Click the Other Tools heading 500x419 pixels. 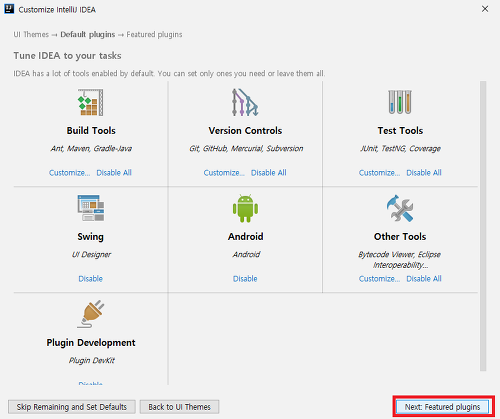click(400, 237)
